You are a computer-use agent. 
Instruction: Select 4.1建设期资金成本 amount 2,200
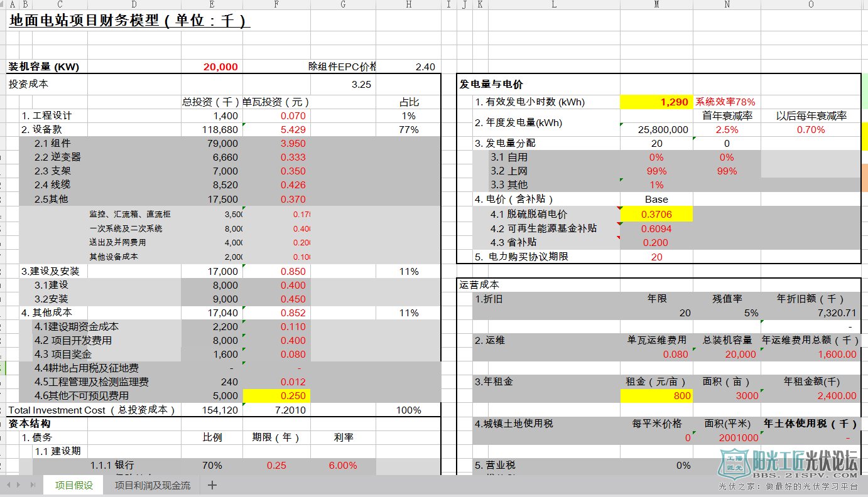(x=225, y=326)
